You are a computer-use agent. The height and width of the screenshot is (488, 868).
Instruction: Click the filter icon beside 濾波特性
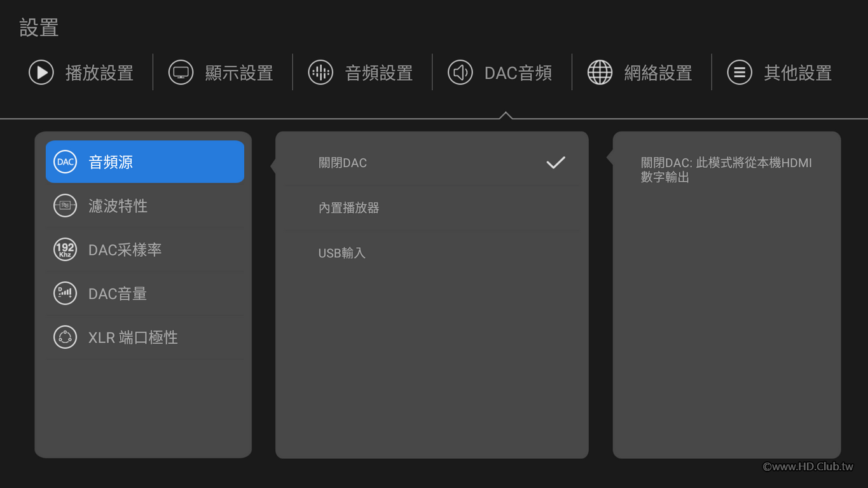tap(65, 205)
